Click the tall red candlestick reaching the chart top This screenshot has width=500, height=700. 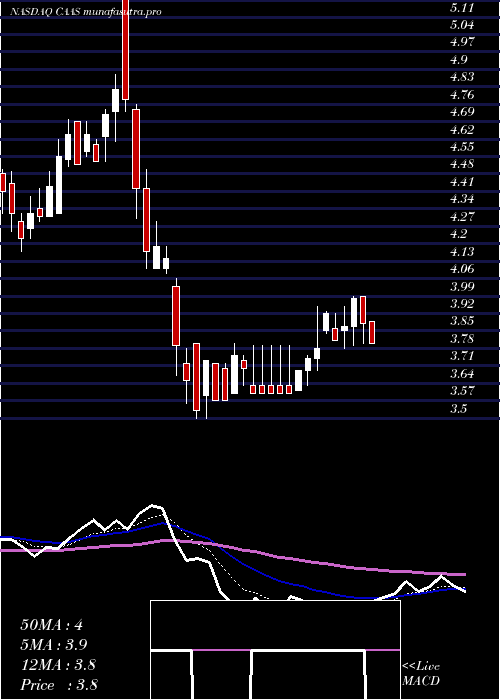click(x=125, y=50)
